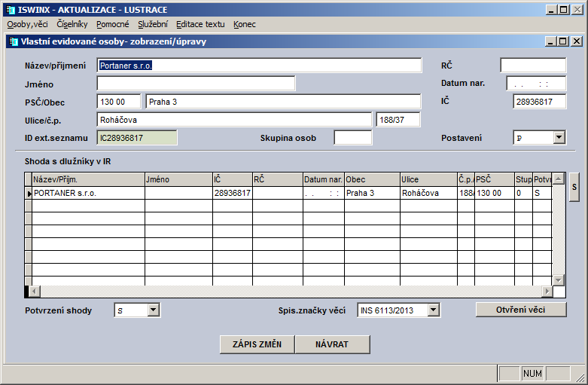Click the row selector arrow of PORTANER row
Viewport: 588px width, 385px height.
click(29, 193)
